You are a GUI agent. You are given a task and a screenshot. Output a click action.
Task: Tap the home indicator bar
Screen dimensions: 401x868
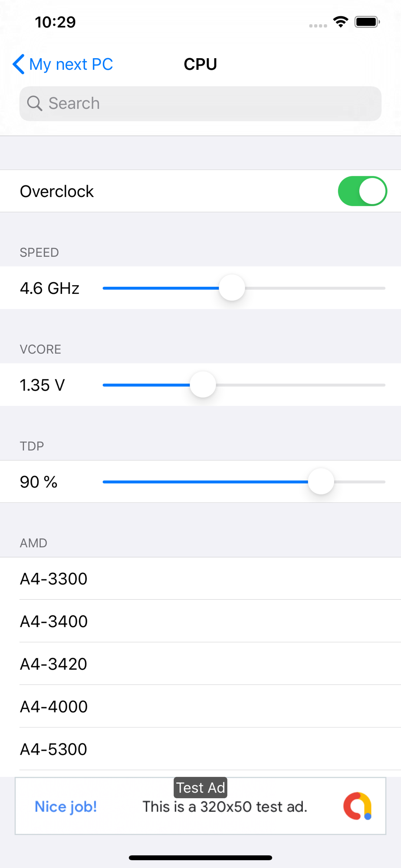click(200, 858)
